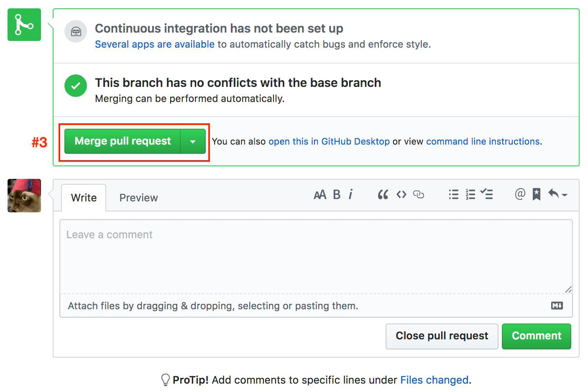Add a link using the chain icon
Viewport: 588px width, 392px height.
[x=419, y=195]
